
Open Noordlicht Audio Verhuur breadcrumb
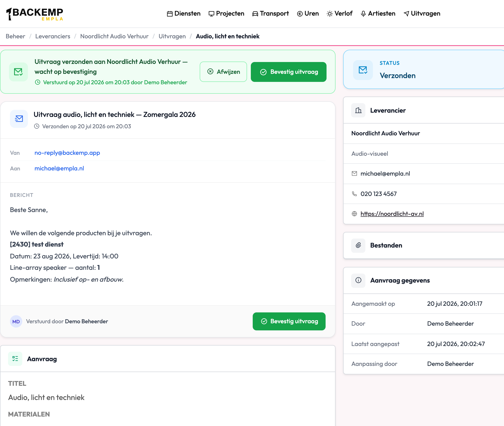coord(114,36)
